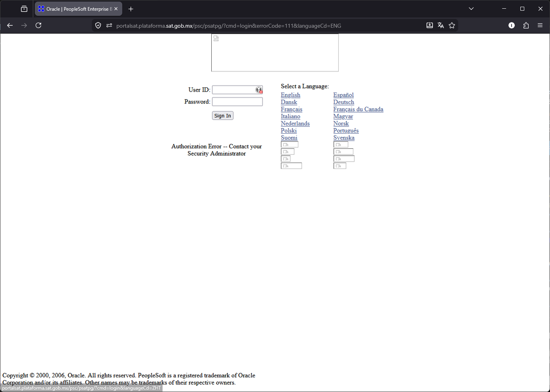Choose the Dansk language link
The image size is (550, 392).
click(x=289, y=102)
